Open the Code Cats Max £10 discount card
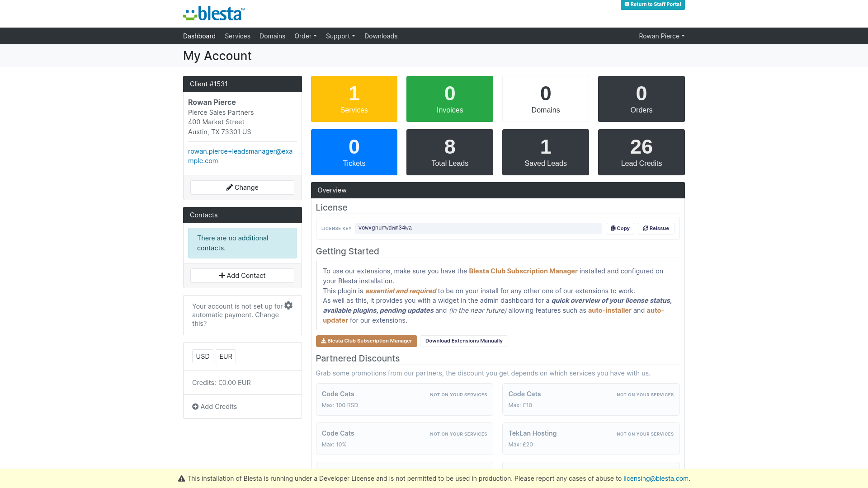868x488 pixels. (x=591, y=399)
